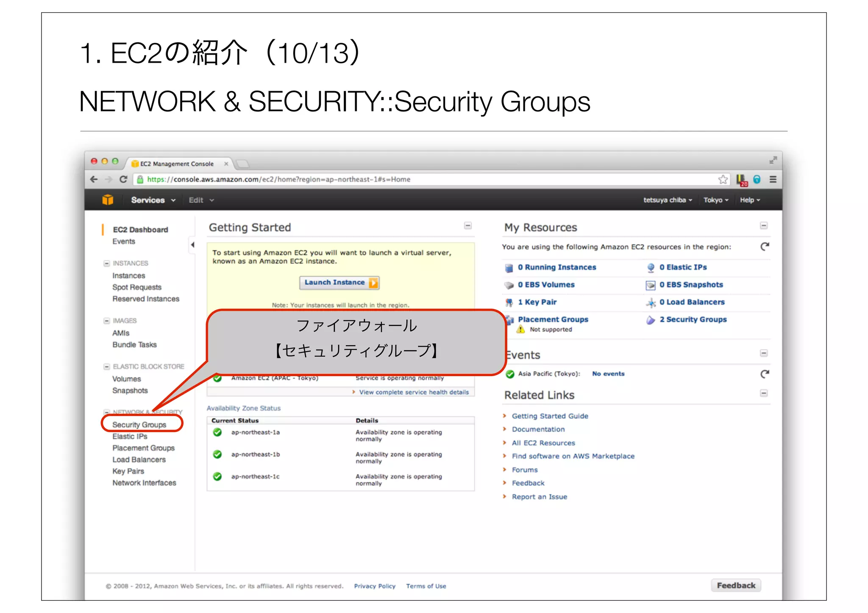Screen dimensions: 868x613
Task: Click the Launch Instance button
Action: click(x=339, y=283)
